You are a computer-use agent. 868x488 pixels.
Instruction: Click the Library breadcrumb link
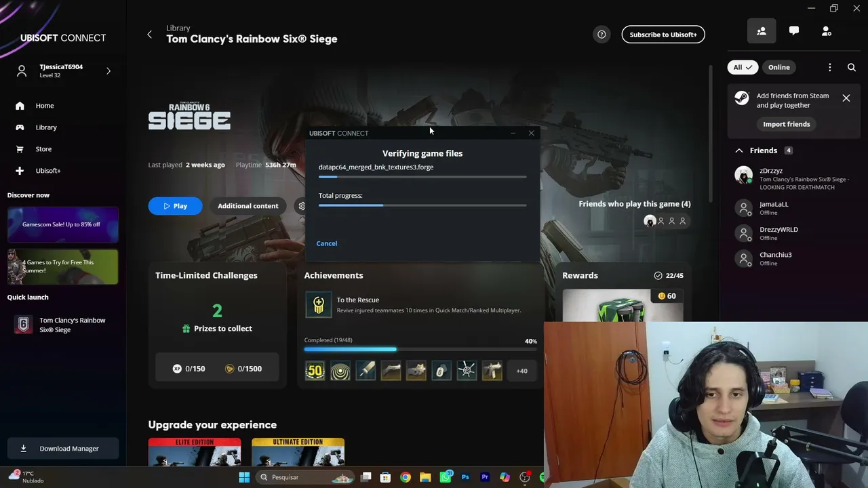[x=178, y=28]
